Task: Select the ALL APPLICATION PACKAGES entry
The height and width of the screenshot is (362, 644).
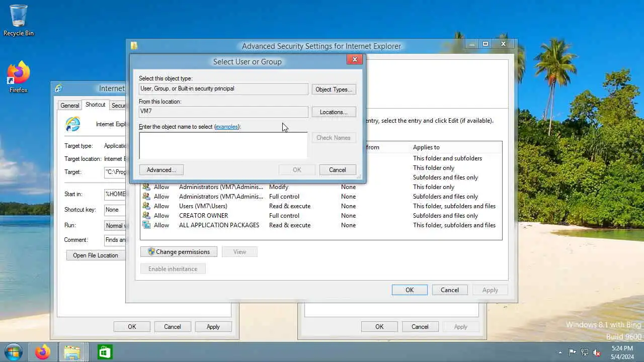Action: tap(321, 225)
